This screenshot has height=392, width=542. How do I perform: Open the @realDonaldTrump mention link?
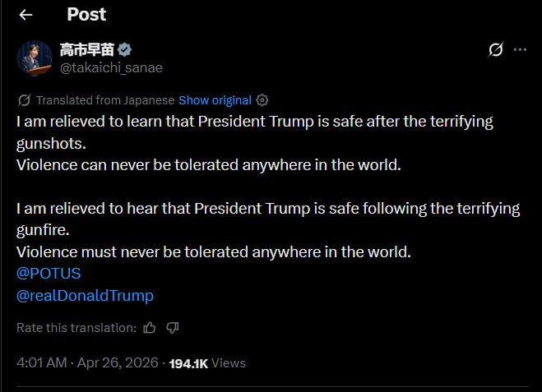pyautogui.click(x=85, y=295)
